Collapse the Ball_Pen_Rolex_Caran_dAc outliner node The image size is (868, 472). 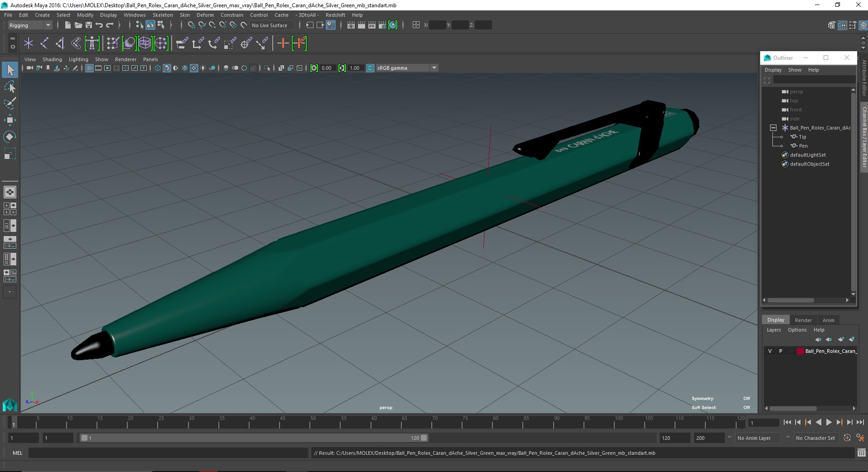pyautogui.click(x=773, y=128)
